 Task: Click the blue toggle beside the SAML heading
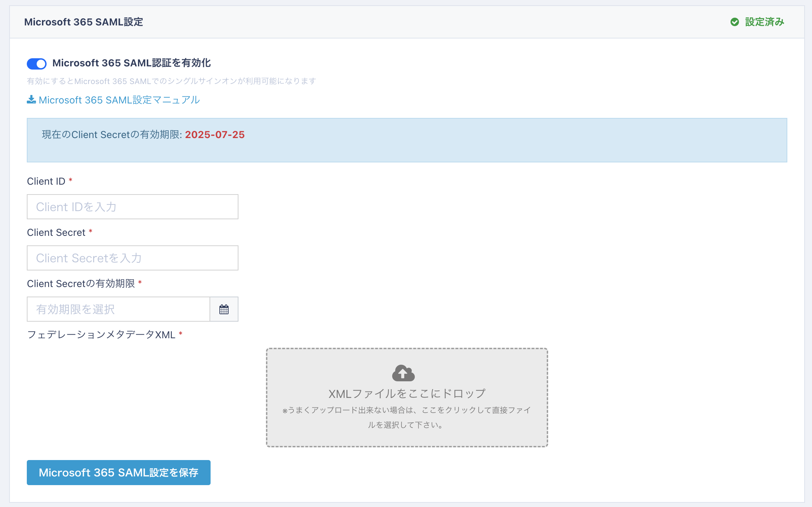point(36,64)
